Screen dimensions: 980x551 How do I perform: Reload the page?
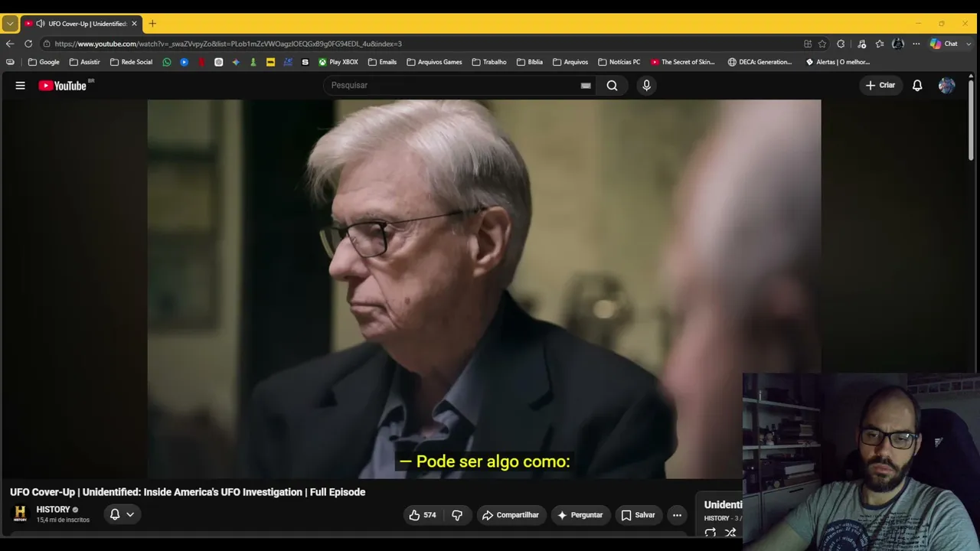[x=28, y=44]
